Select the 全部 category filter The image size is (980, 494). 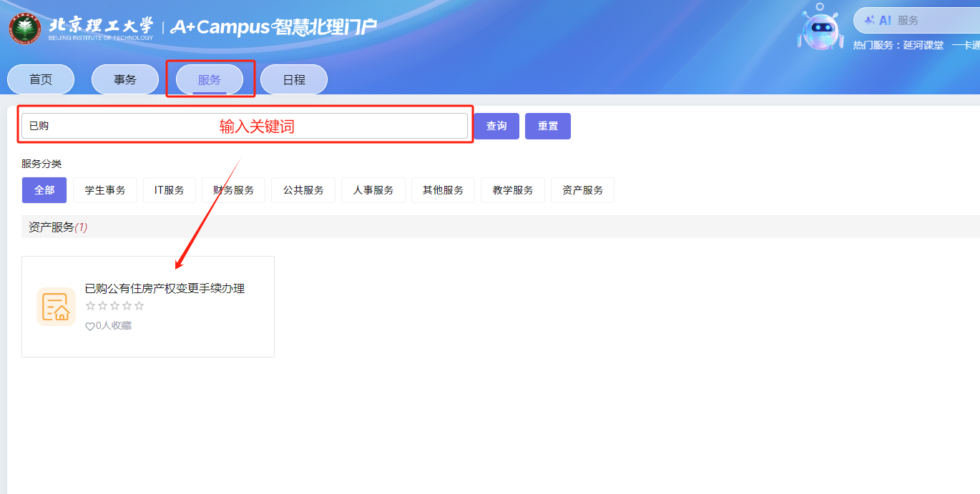coord(44,190)
